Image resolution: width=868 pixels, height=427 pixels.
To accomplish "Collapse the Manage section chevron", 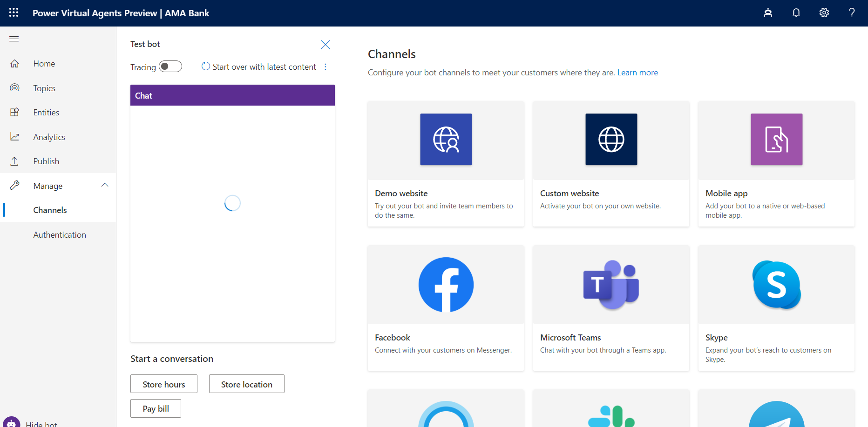I will pos(105,185).
